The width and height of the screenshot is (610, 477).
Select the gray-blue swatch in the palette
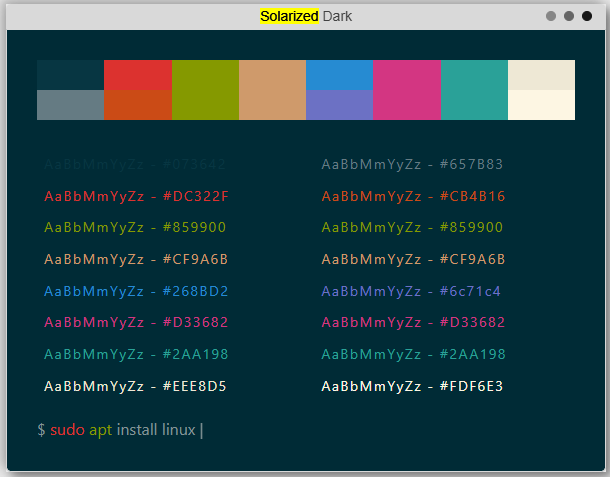70,105
